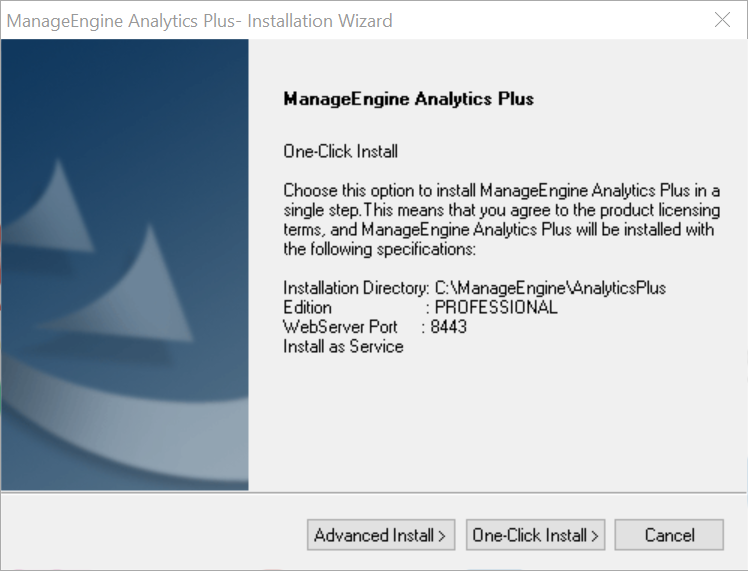Viewport: 748px width, 571px height.
Task: Click the Install as Service line
Action: pos(343,346)
